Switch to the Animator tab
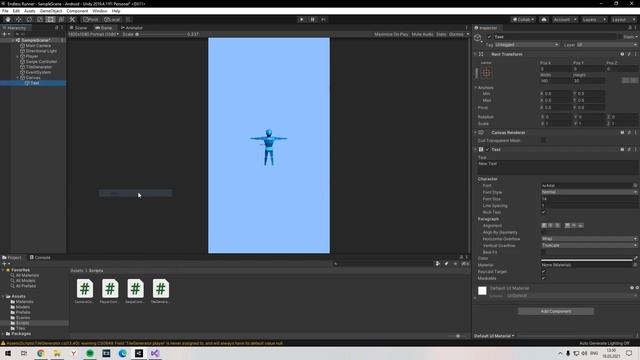 132,28
